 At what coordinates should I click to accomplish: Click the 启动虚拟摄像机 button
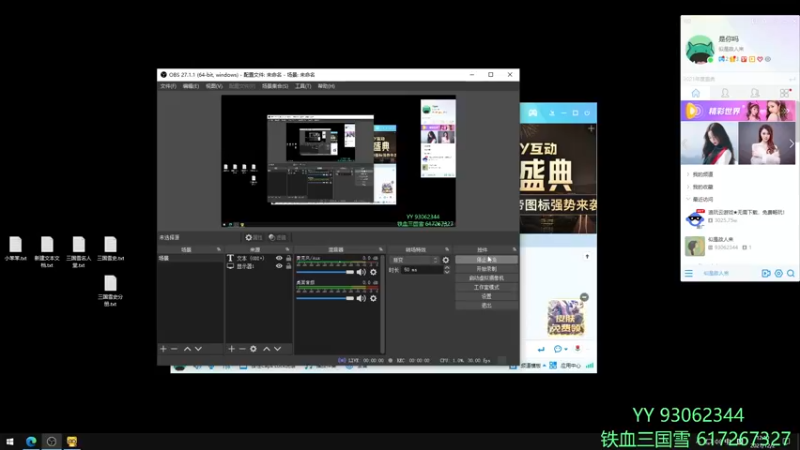coord(486,278)
